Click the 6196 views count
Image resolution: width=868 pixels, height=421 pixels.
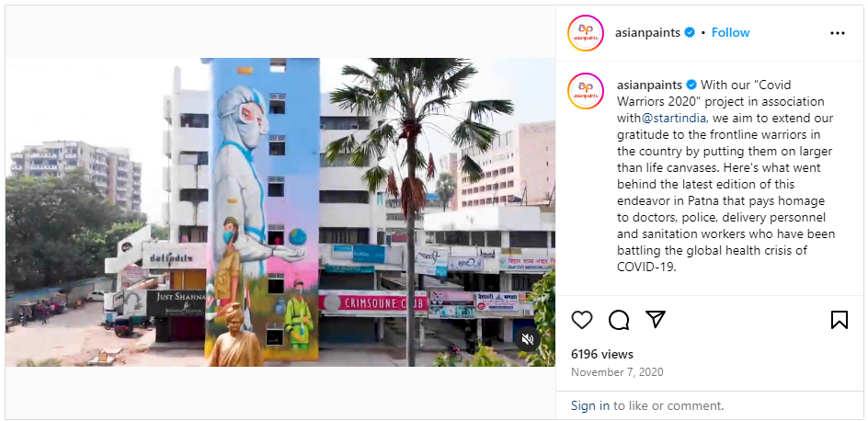pos(602,355)
